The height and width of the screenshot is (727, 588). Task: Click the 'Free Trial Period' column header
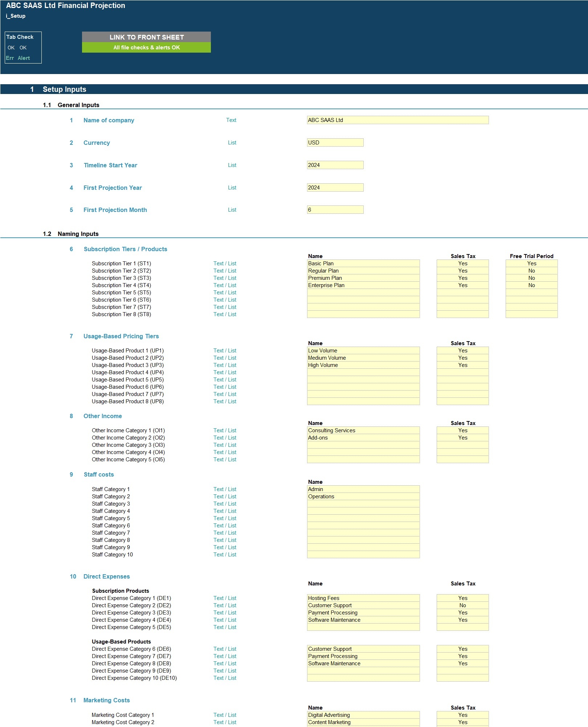tap(531, 256)
